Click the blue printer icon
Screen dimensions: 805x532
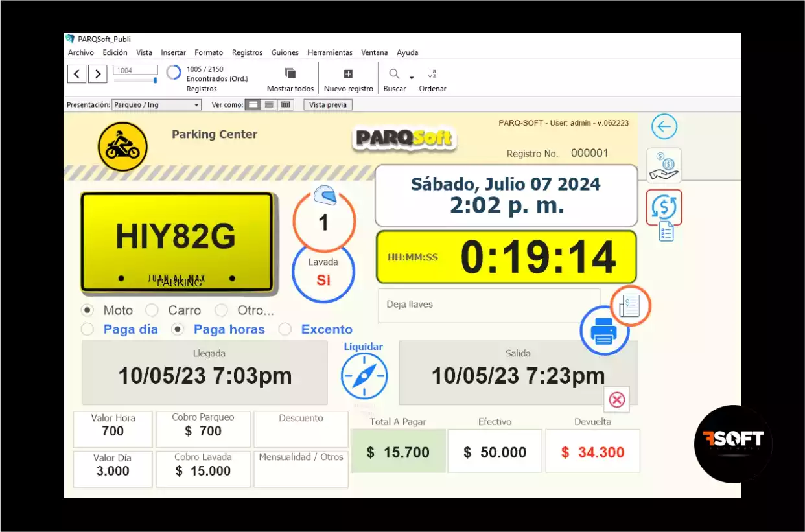coord(604,330)
